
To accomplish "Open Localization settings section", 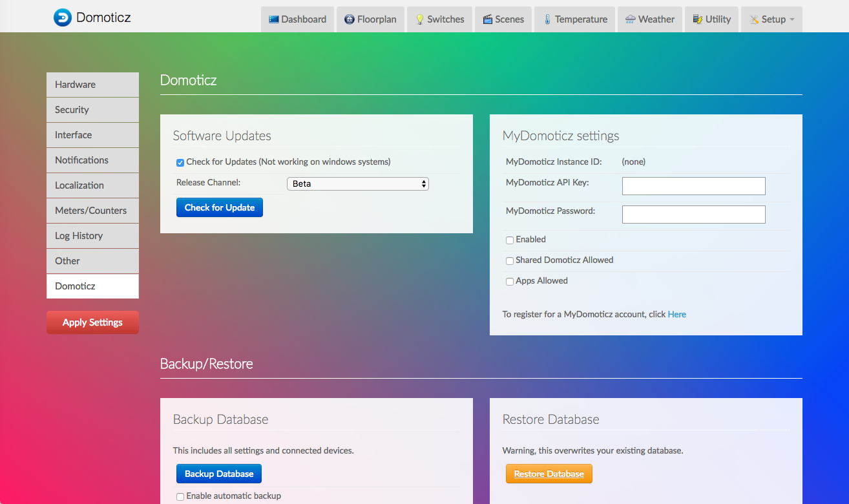I will click(92, 185).
